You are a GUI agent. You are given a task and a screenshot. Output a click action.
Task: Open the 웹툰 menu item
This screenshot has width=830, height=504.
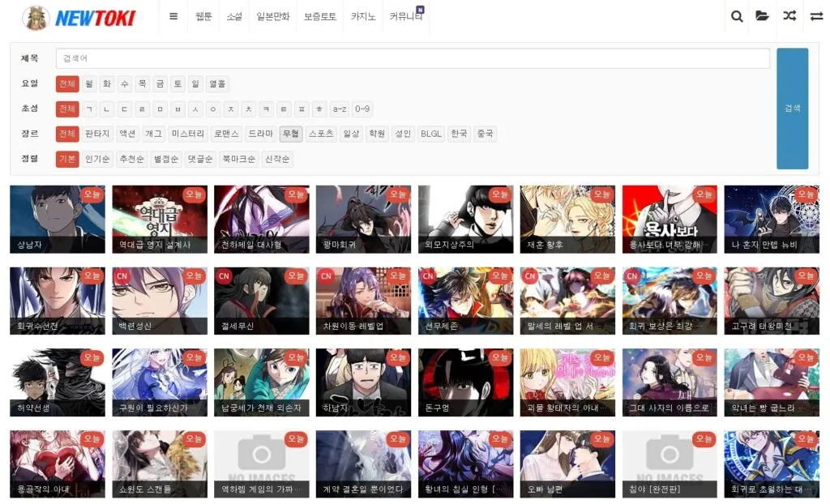[203, 16]
